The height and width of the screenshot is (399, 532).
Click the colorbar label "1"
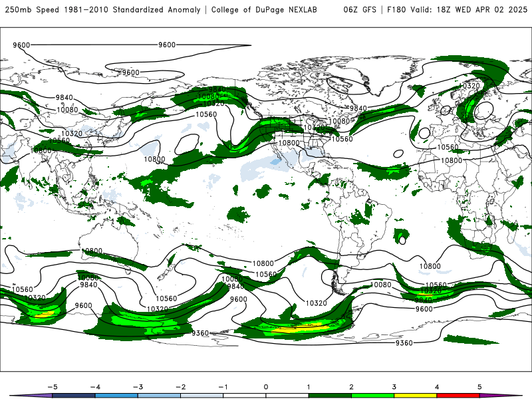click(309, 387)
